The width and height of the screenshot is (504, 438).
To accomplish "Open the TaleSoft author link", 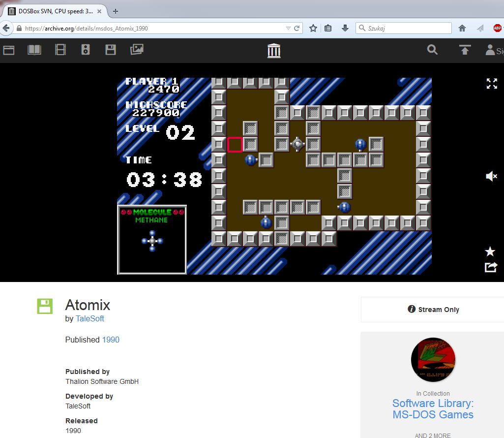I will [x=90, y=318].
